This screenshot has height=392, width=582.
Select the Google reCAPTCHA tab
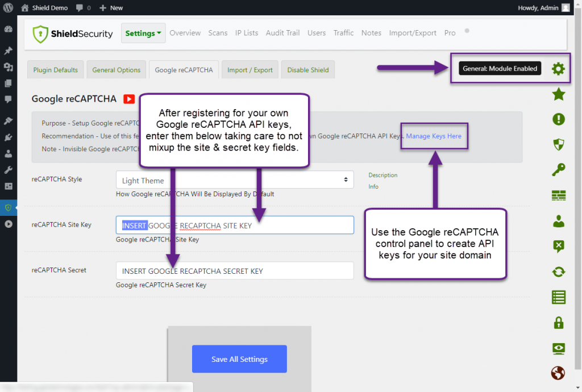click(184, 70)
